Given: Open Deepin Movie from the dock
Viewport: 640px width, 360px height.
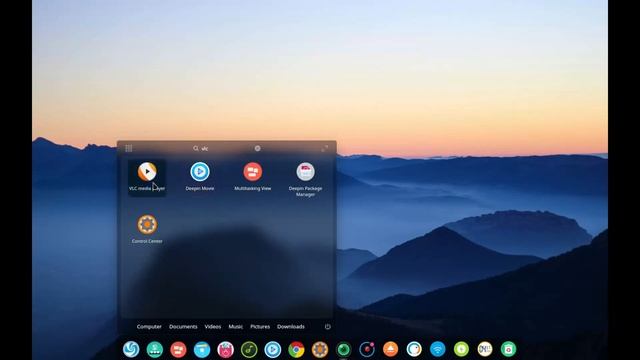Looking at the screenshot, I should tap(273, 349).
